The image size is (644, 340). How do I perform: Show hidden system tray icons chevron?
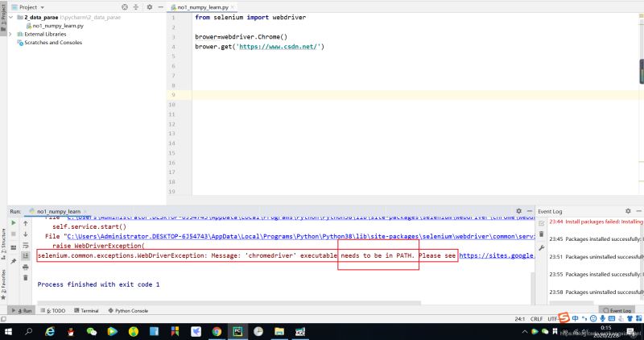tap(525, 331)
